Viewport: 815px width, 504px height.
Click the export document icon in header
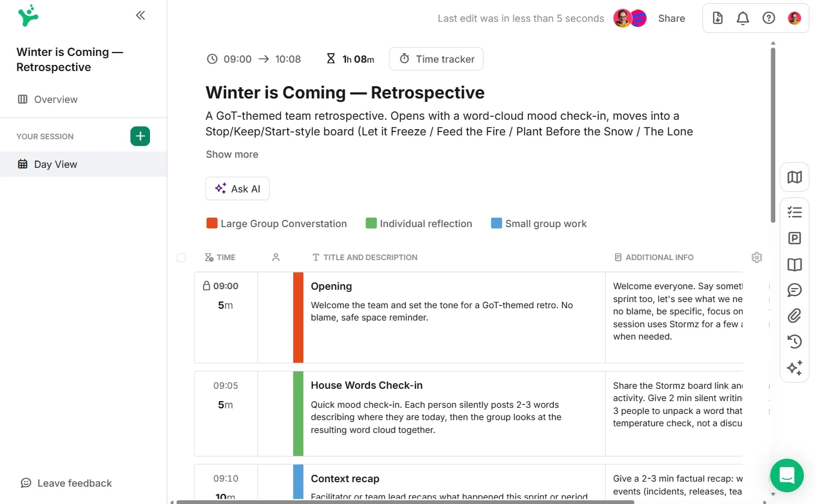(718, 18)
